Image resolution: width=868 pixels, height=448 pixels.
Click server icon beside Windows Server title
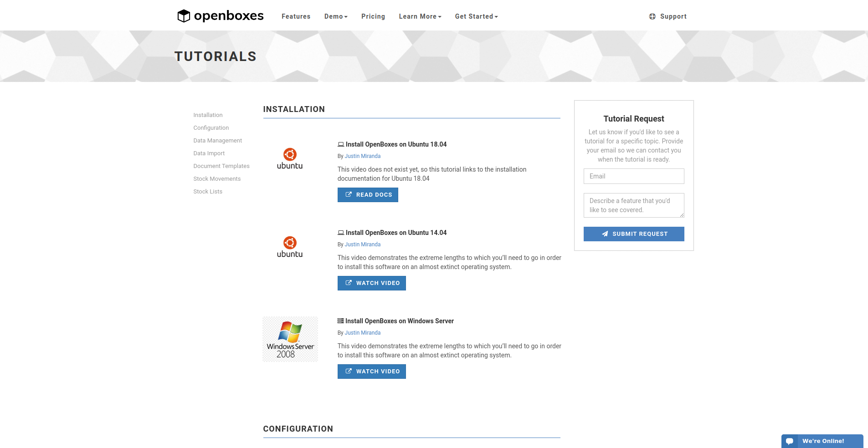point(341,321)
